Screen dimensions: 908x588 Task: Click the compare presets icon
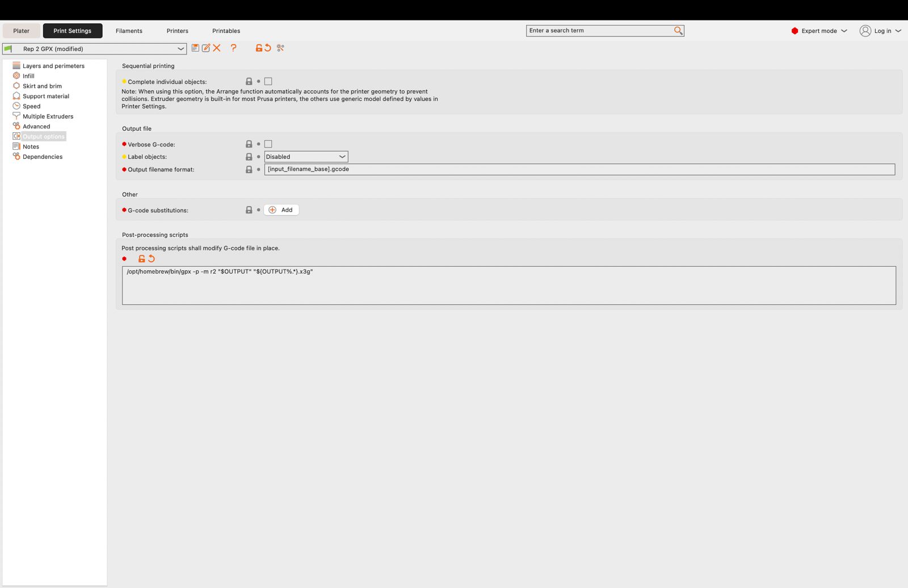[280, 48]
